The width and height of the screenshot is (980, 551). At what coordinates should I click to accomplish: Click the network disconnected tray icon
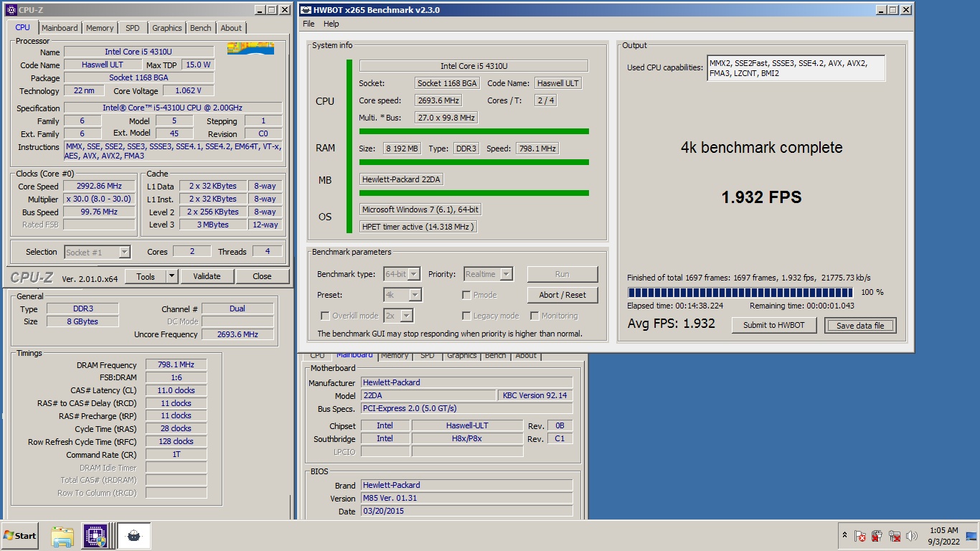[895, 536]
